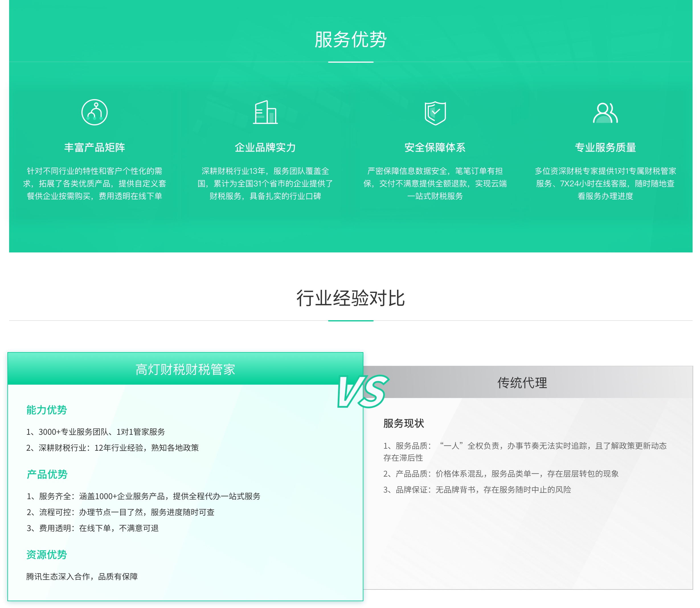This screenshot has height=608, width=700.
Task: Click the 企业品牌实力 heading
Action: [x=265, y=147]
